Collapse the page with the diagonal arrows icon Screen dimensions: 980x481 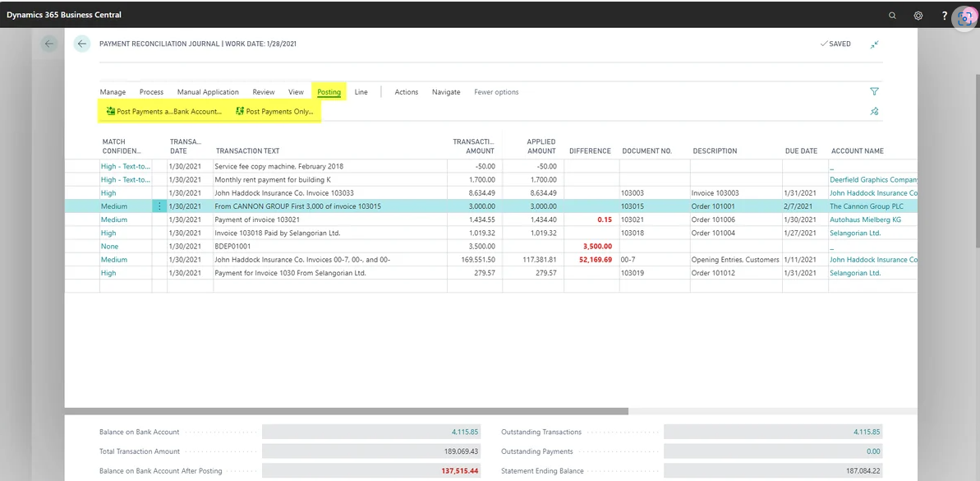[x=874, y=44]
